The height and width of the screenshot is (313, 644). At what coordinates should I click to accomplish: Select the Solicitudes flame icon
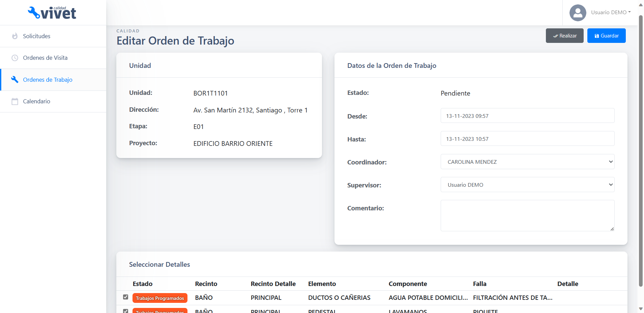[x=15, y=36]
